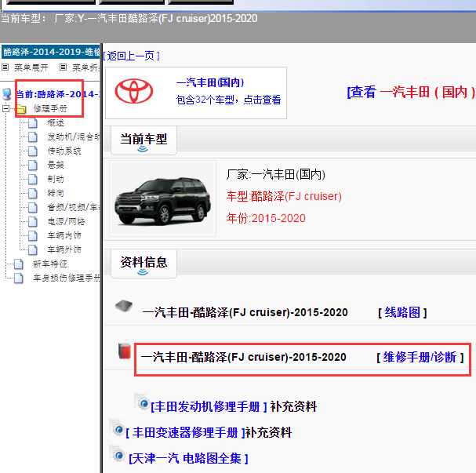
Task: Click the gear icon beside 天津一汽 电路图全集
Action: tap(117, 454)
